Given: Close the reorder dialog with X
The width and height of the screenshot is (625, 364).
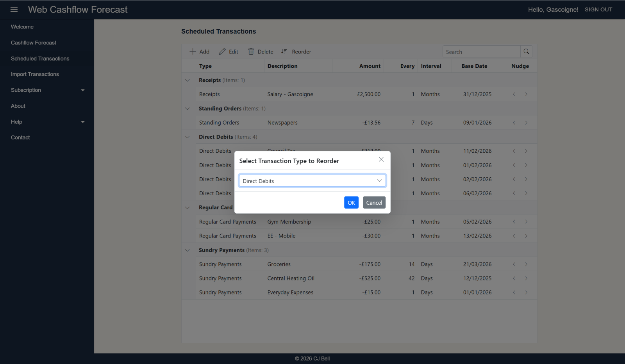Looking at the screenshot, I should click(381, 159).
